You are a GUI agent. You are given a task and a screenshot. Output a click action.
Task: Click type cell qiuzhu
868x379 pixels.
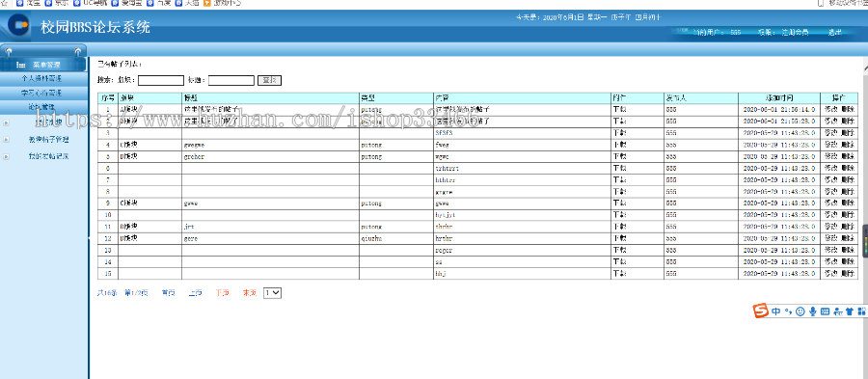[x=371, y=238]
